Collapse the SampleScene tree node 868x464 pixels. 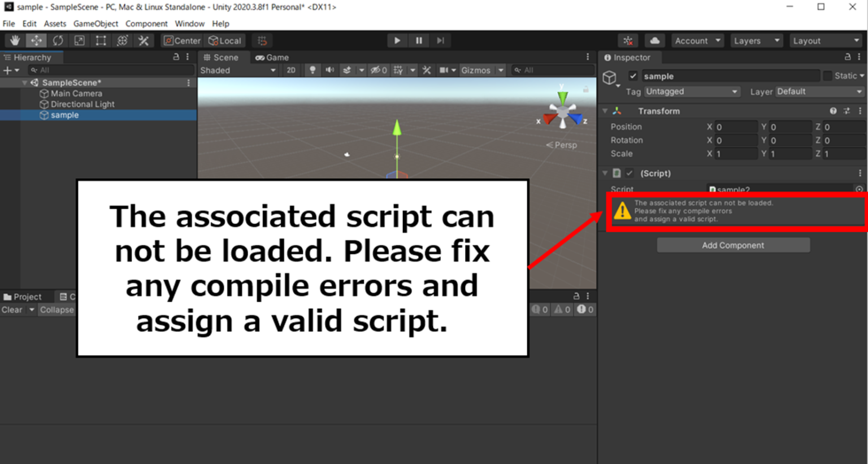24,83
